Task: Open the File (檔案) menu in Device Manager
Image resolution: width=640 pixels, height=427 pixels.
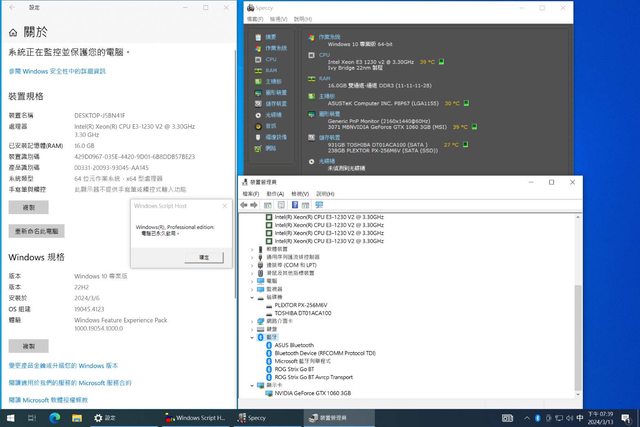Action: 251,194
